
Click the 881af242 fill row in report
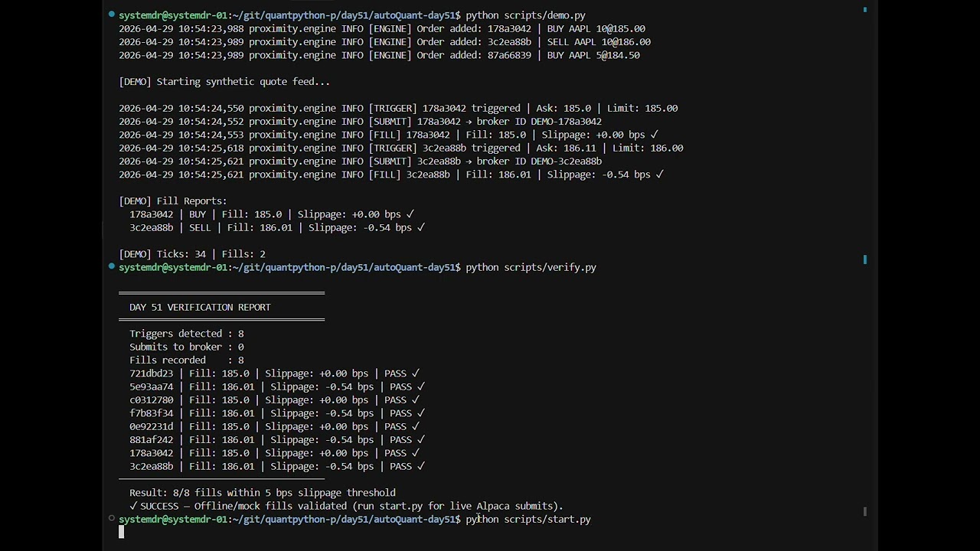(277, 440)
